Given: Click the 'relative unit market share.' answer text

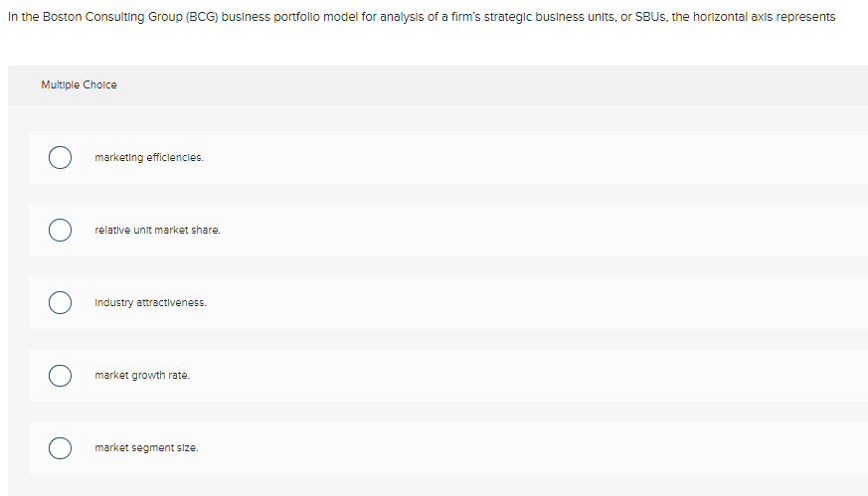Looking at the screenshot, I should pos(157,231).
